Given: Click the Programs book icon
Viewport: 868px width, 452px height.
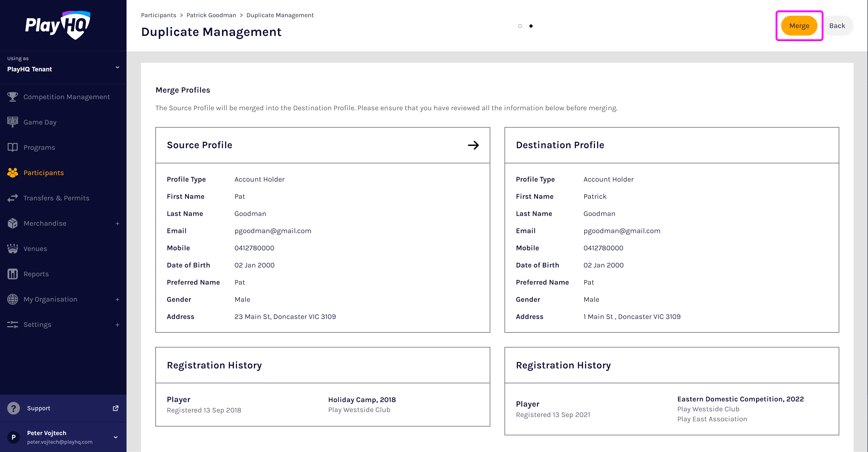Looking at the screenshot, I should [x=12, y=147].
